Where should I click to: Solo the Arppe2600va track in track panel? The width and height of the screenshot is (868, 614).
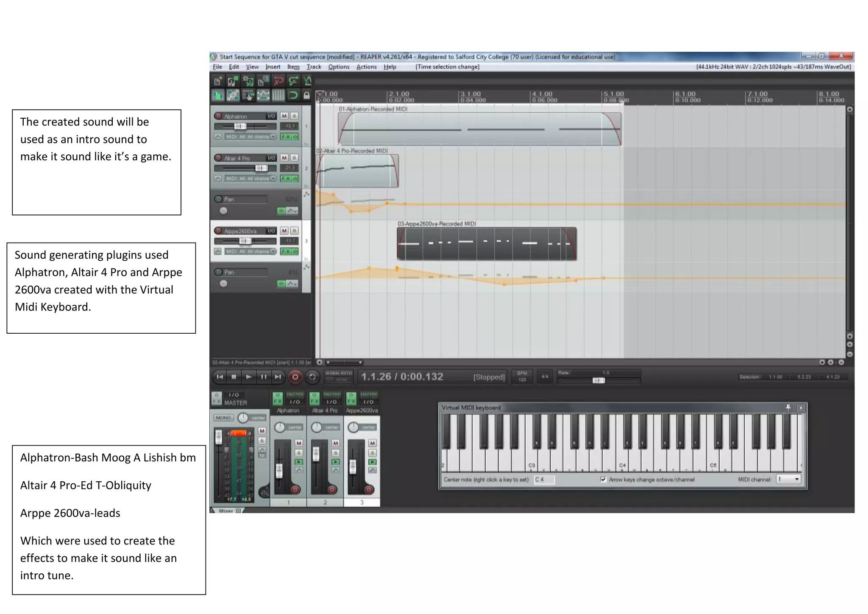coord(294,231)
